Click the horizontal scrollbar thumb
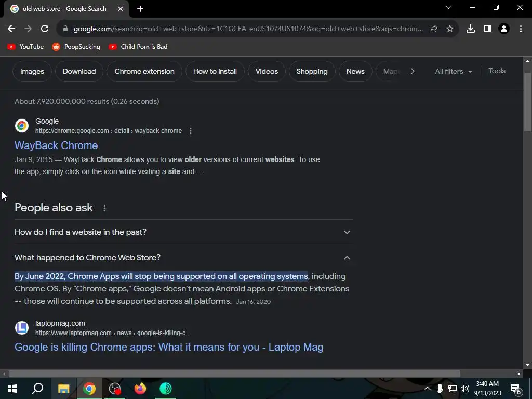The image size is (532, 399). (234, 374)
